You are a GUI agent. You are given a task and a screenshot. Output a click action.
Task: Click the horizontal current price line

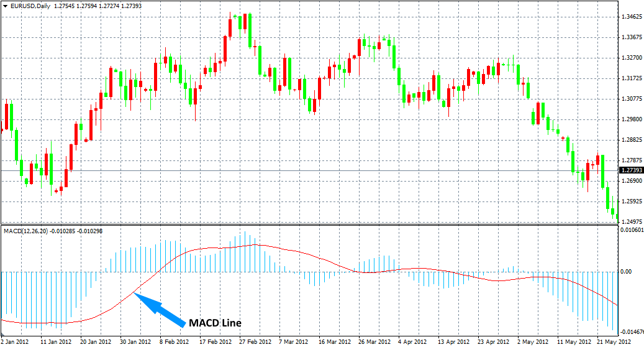pos(311,170)
